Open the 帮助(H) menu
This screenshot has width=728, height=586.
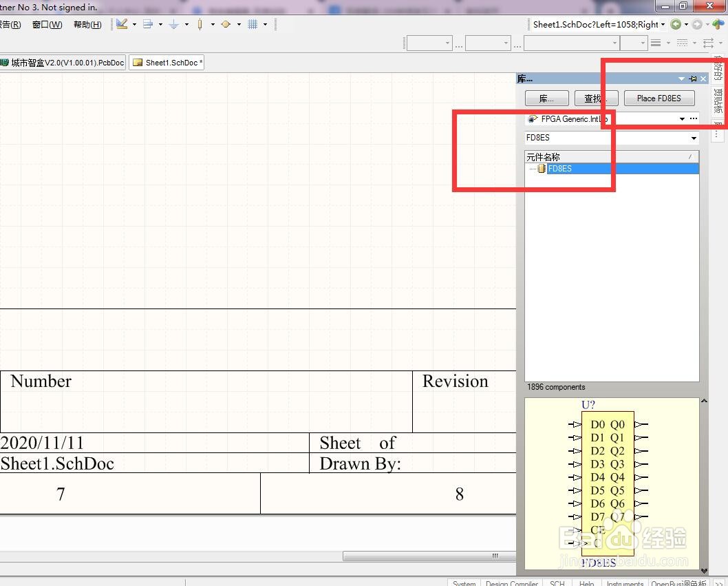tap(87, 25)
